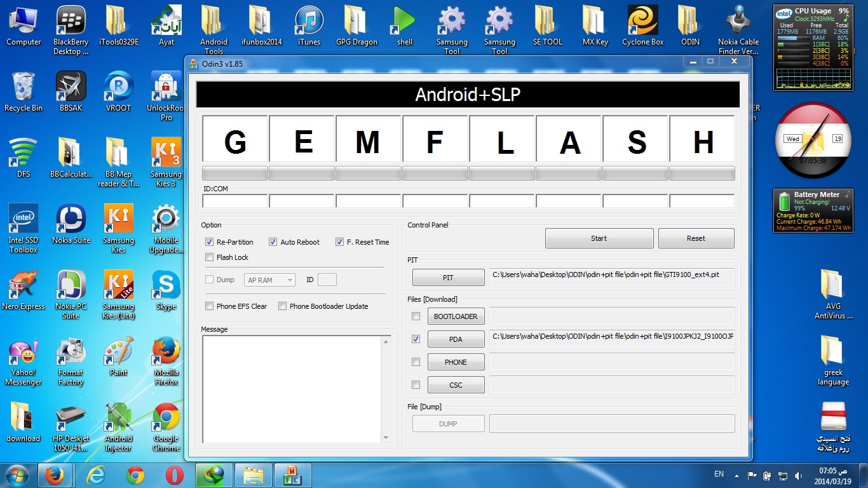
Task: Uncheck the Re-Partition option
Action: pyautogui.click(x=209, y=242)
